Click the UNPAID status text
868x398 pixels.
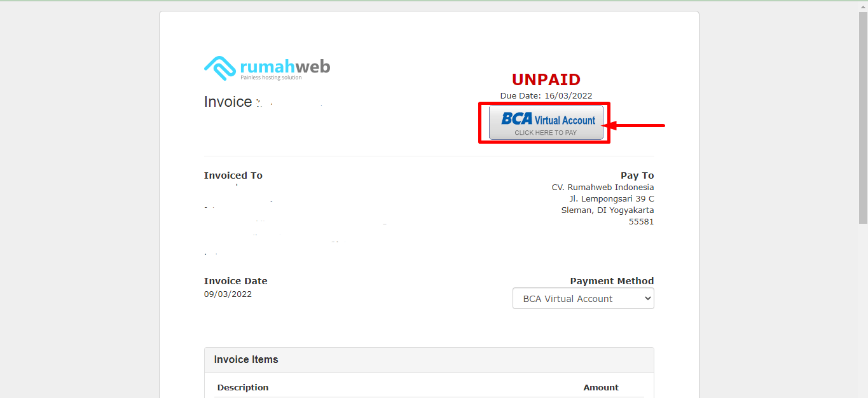(x=546, y=79)
